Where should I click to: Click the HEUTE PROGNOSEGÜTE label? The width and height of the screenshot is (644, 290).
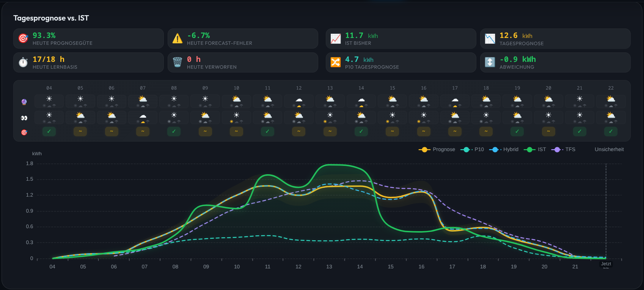(63, 43)
